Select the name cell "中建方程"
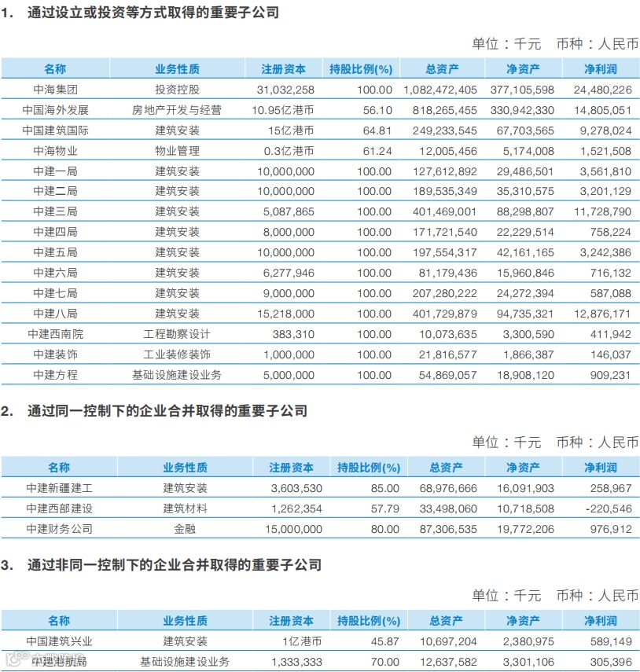The height and width of the screenshot is (672, 640). [x=56, y=375]
